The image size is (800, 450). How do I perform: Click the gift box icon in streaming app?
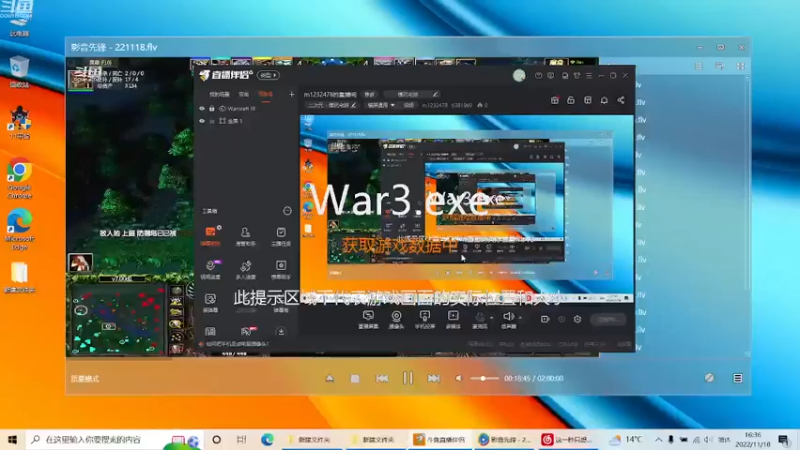pos(555,101)
